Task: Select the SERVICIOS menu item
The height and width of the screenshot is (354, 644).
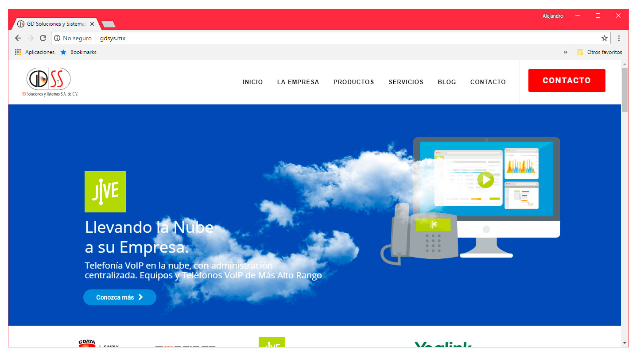Action: coord(406,82)
